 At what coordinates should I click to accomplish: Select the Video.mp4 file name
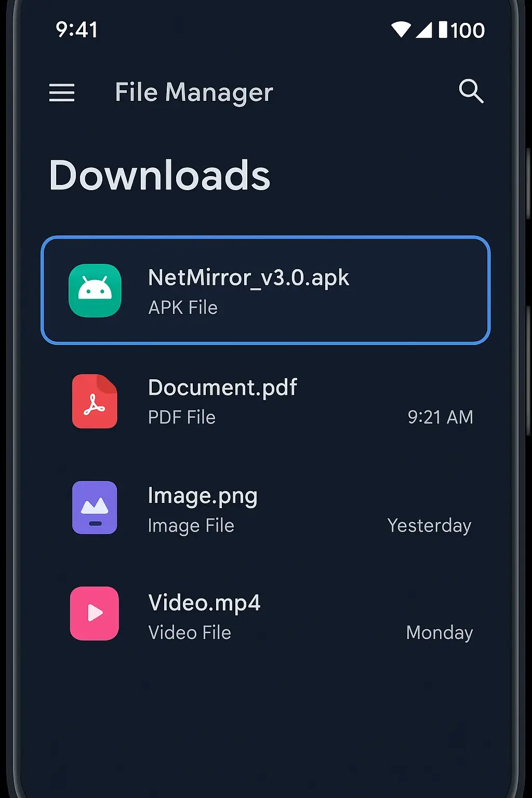[x=204, y=603]
